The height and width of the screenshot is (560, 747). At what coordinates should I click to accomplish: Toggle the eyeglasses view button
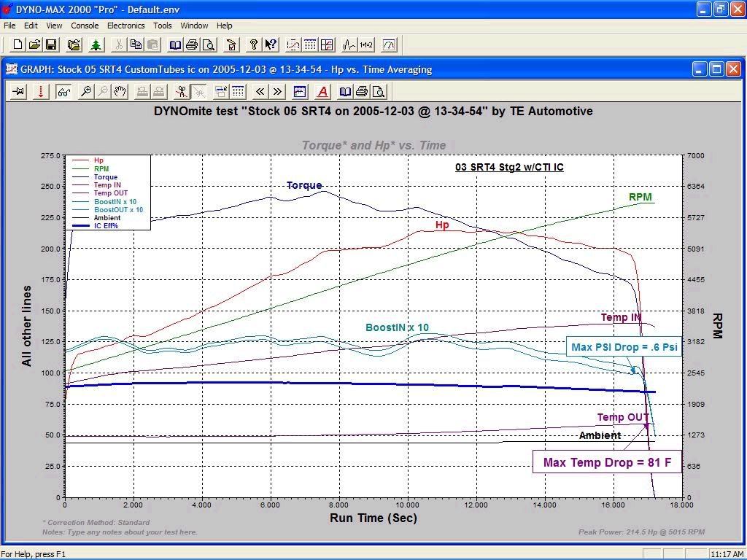(x=64, y=91)
